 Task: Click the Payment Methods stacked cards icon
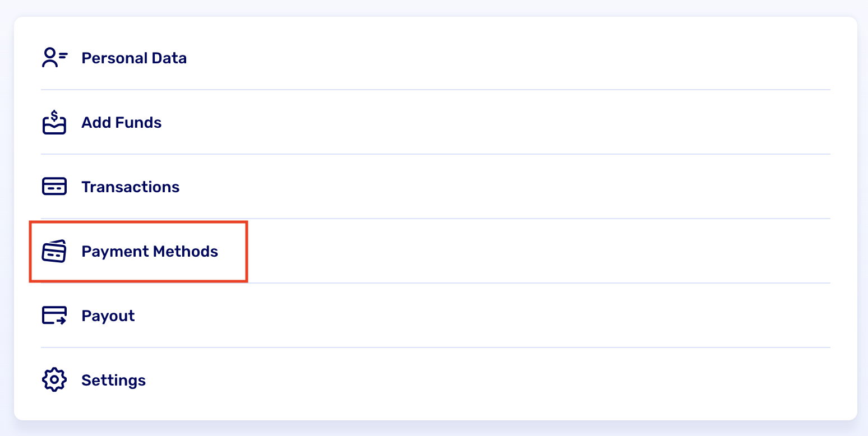54,251
